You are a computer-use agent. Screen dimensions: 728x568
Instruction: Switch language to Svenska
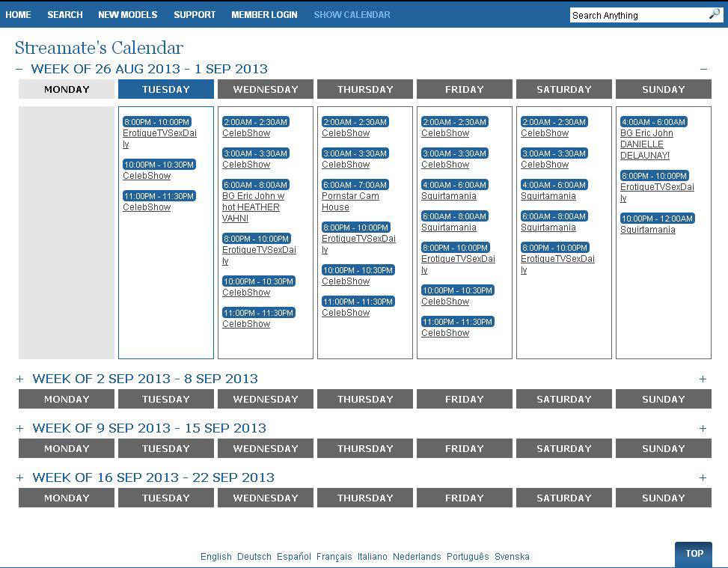(512, 556)
